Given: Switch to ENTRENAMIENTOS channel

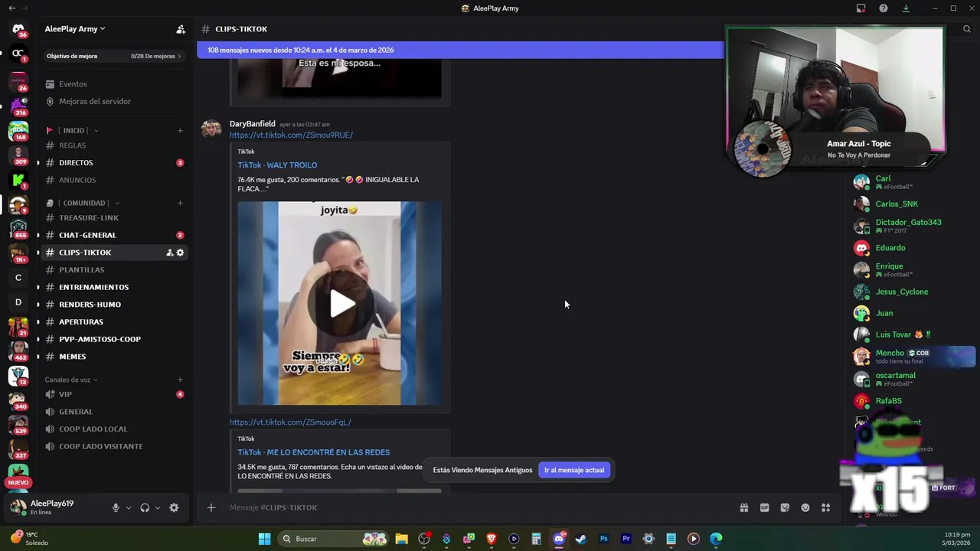Looking at the screenshot, I should click(93, 287).
